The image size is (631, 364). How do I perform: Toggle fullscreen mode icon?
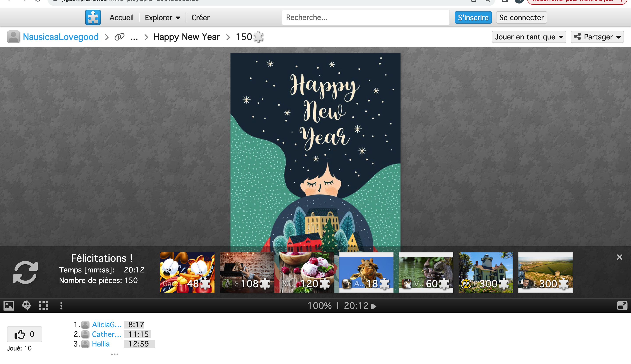click(x=622, y=306)
